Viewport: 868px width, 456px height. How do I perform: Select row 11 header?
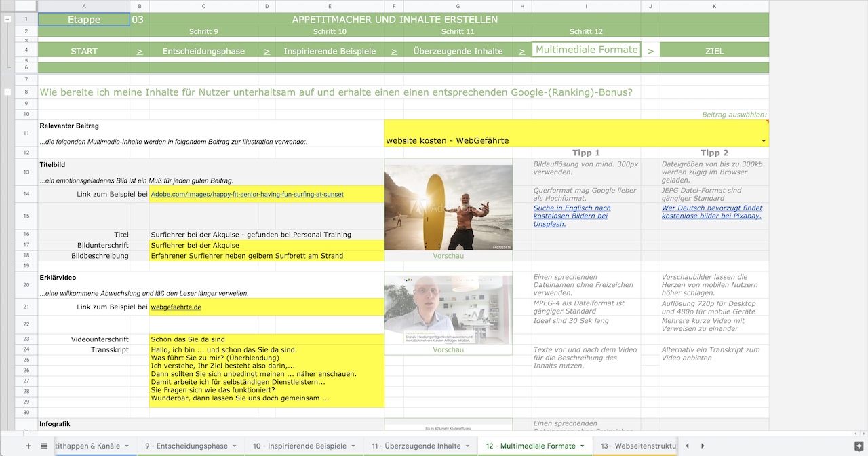[x=26, y=134]
